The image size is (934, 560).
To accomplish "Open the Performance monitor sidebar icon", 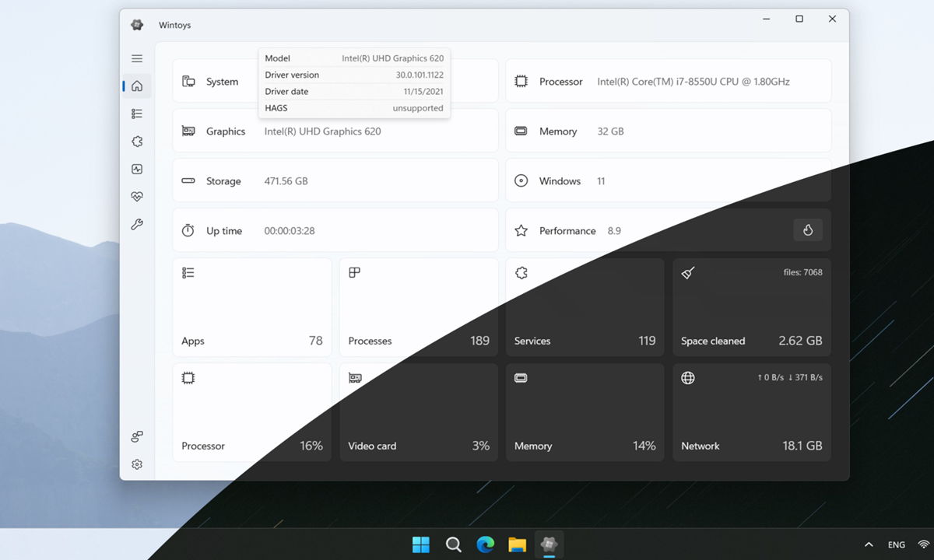I will pos(137,169).
